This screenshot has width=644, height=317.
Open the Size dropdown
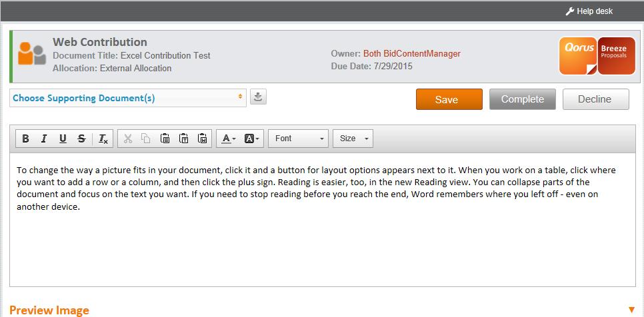point(353,139)
